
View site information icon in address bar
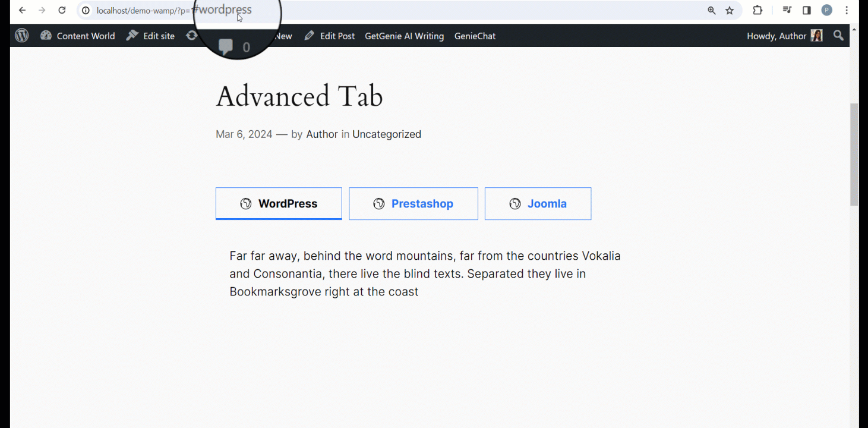86,10
